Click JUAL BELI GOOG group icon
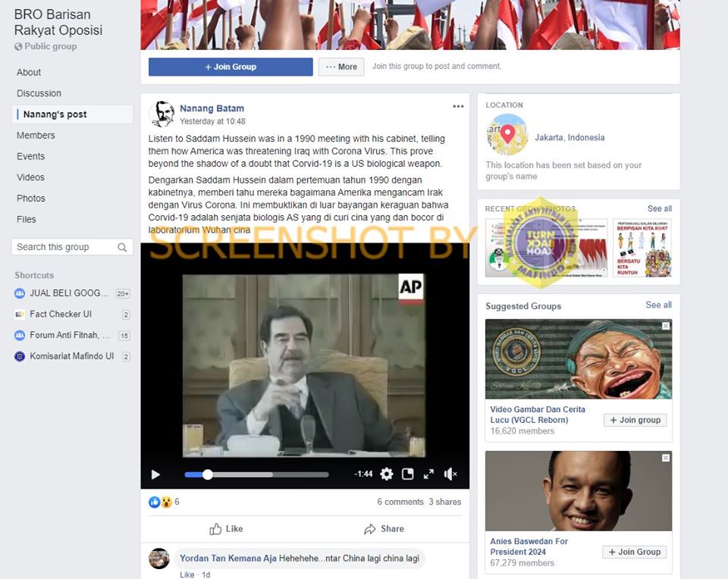Viewport: 728px width, 579px height. 20,293
